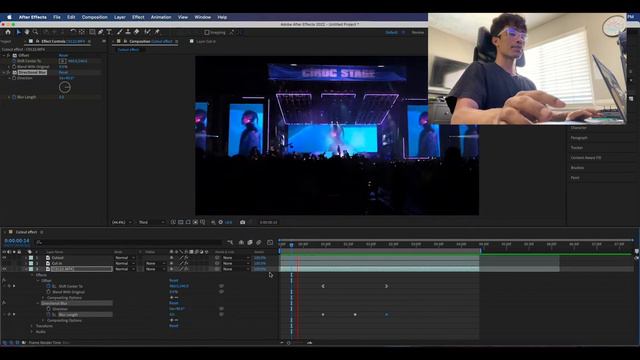Viewport: 640px width, 360px height.
Task: Select the Home icon in toolbar
Action: [8, 32]
